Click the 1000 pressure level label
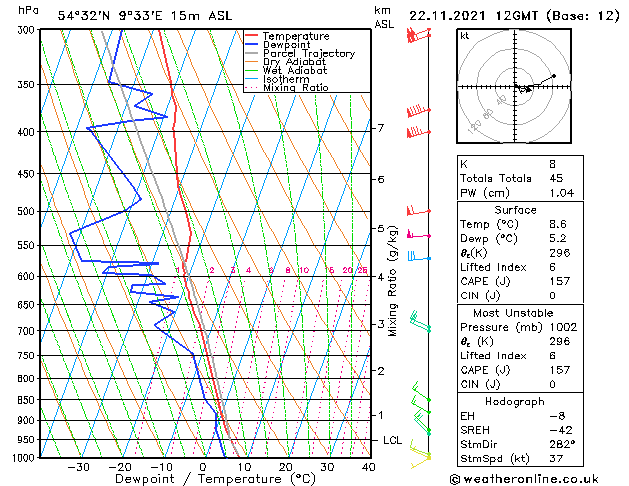Screen dimensions: 629x486 pos(26,458)
